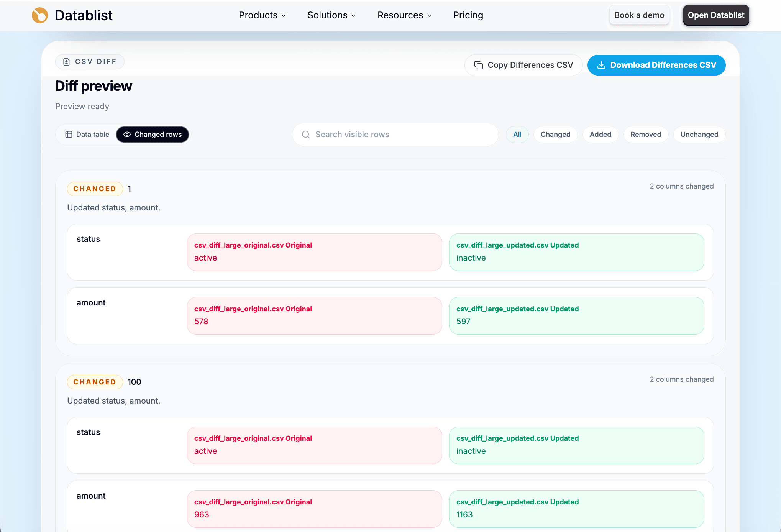Click the magnifier icon in the search box
Screen dimensions: 781x532
(x=306, y=135)
